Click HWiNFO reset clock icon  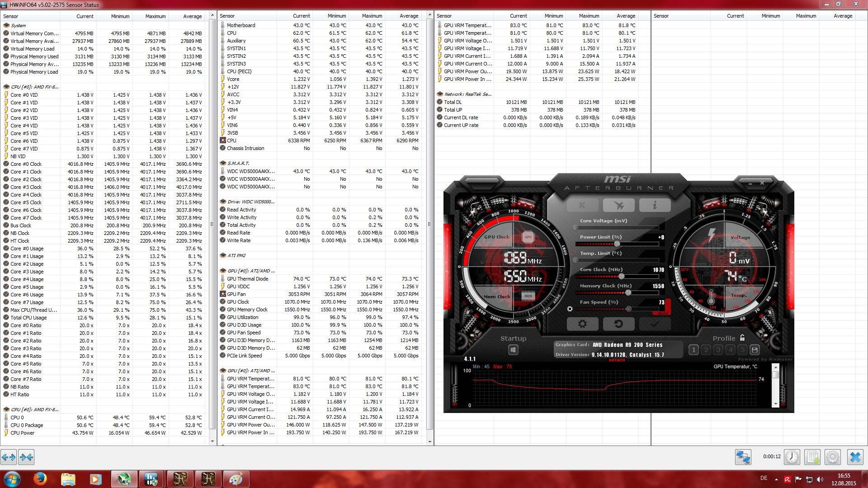[x=792, y=457]
